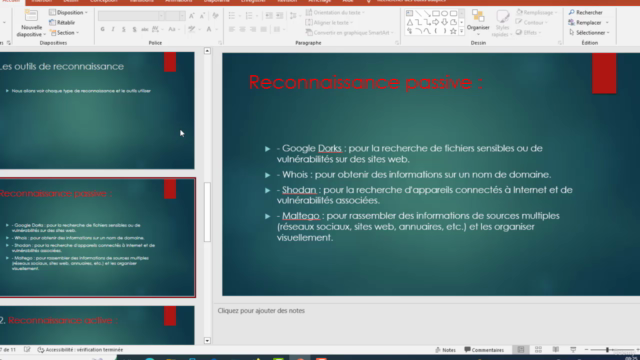
Task: Select the 'Reconnaissance active' slide thumbnail
Action: click(x=97, y=325)
